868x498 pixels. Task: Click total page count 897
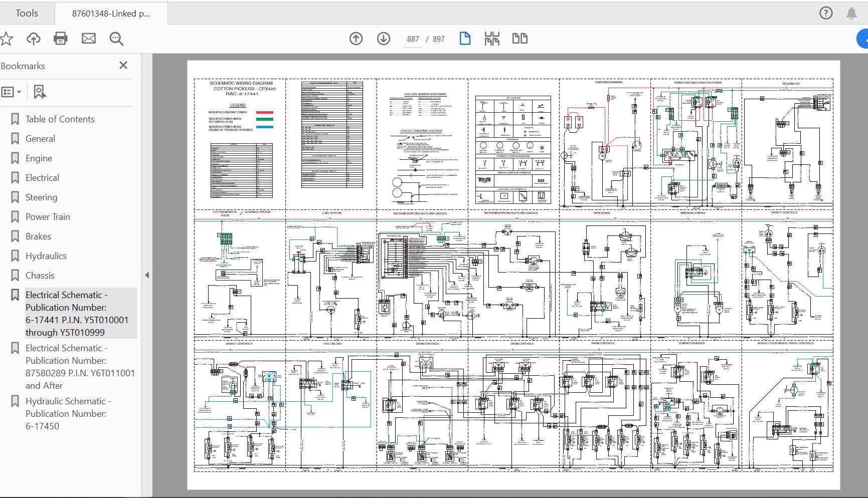438,39
